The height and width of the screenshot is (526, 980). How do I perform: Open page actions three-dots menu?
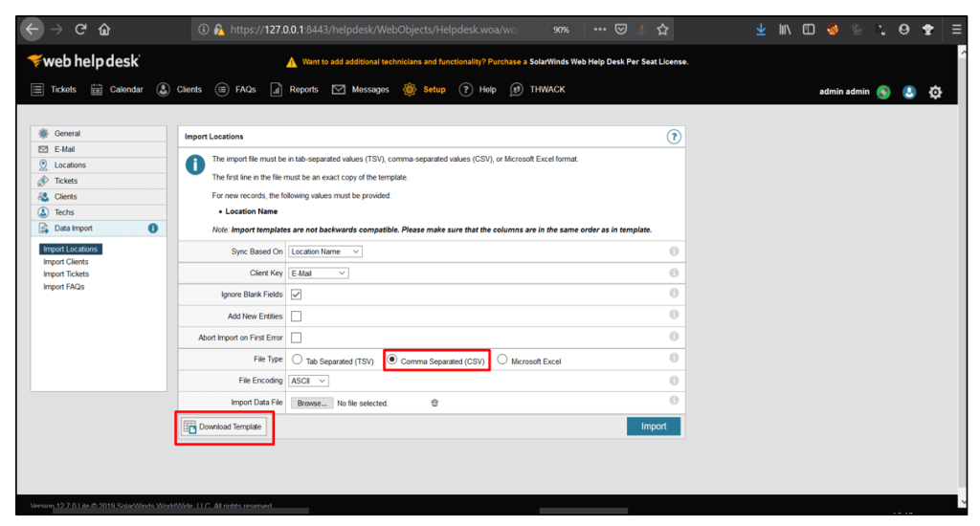click(599, 30)
